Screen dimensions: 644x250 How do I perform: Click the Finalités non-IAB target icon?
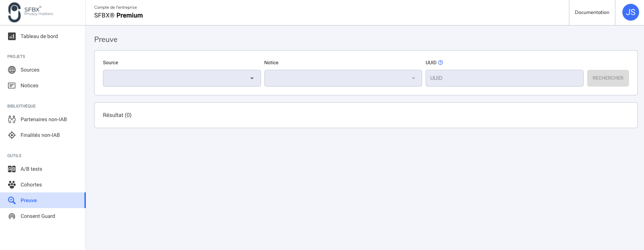click(12, 135)
